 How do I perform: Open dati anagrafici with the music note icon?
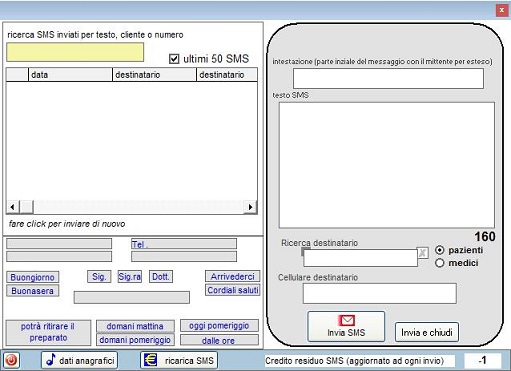click(79, 360)
